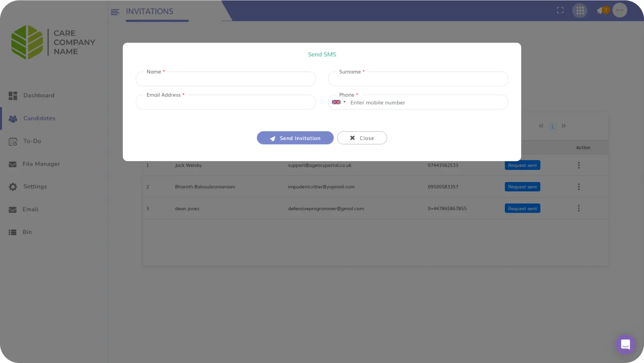Open notifications megaphone icon
Viewport: 644px width, 363px height.
tap(600, 11)
